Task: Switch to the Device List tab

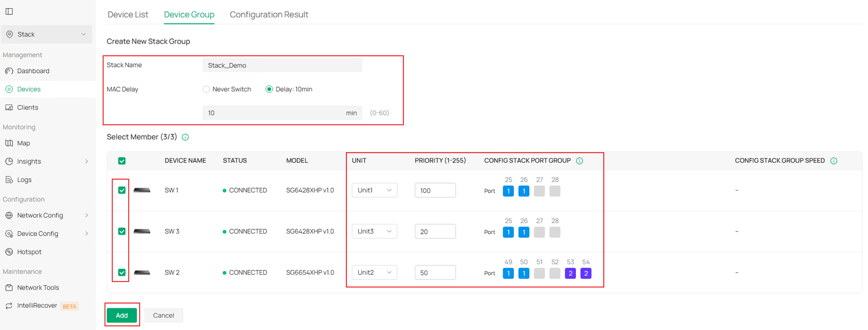Action: [128, 15]
